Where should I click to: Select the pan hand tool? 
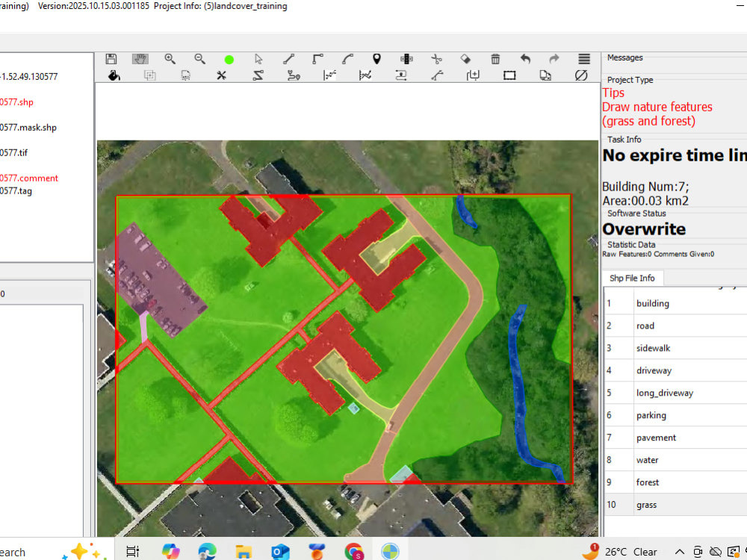click(140, 59)
